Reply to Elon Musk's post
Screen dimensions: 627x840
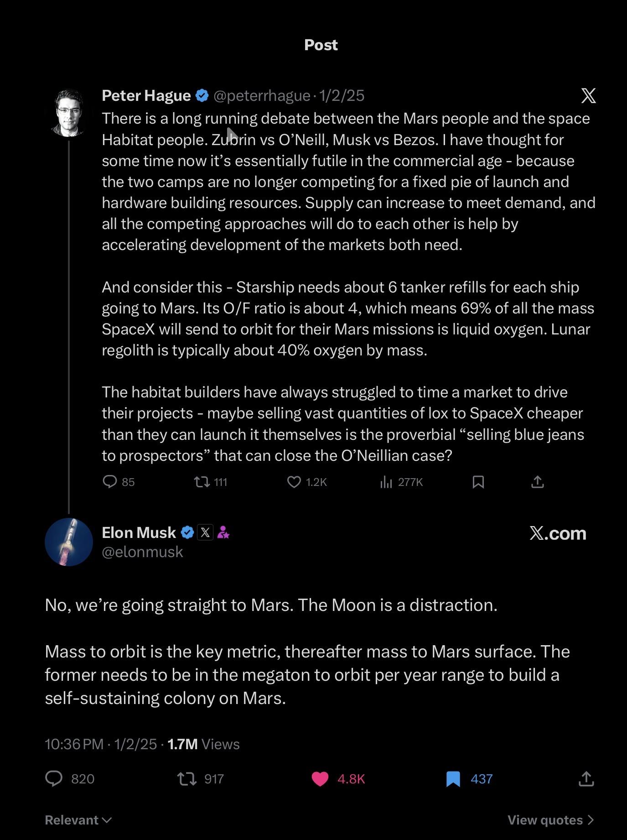tap(54, 778)
